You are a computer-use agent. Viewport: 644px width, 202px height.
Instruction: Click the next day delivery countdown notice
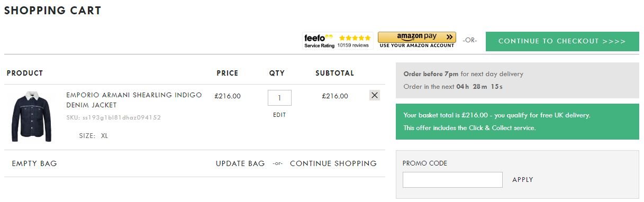pyautogui.click(x=518, y=80)
